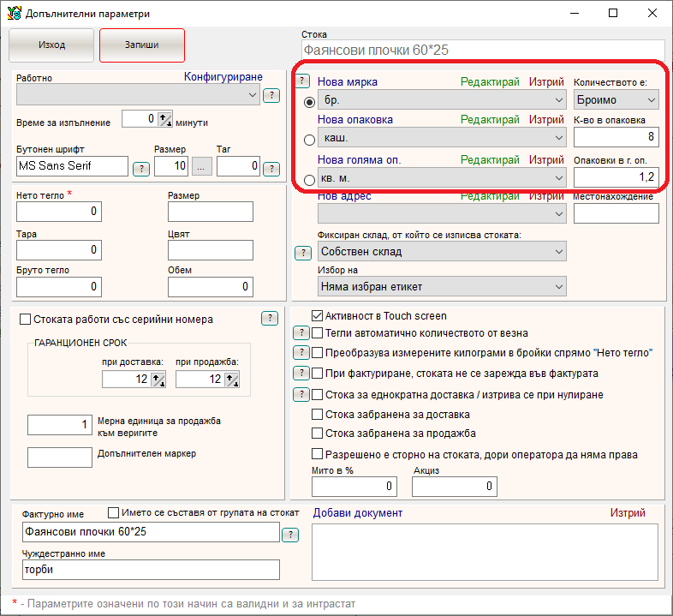Click Изтрий above the documents list
The width and height of the screenshot is (673, 616).
(x=628, y=513)
